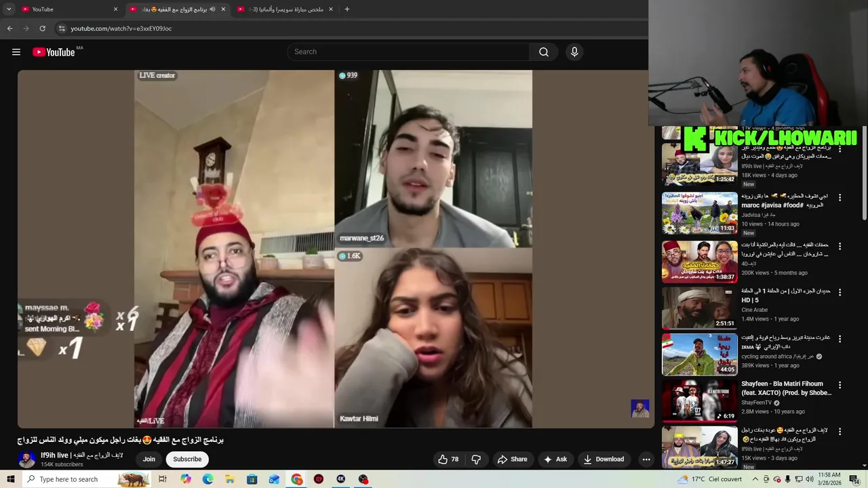Open the microphone tray indicator

click(787, 479)
